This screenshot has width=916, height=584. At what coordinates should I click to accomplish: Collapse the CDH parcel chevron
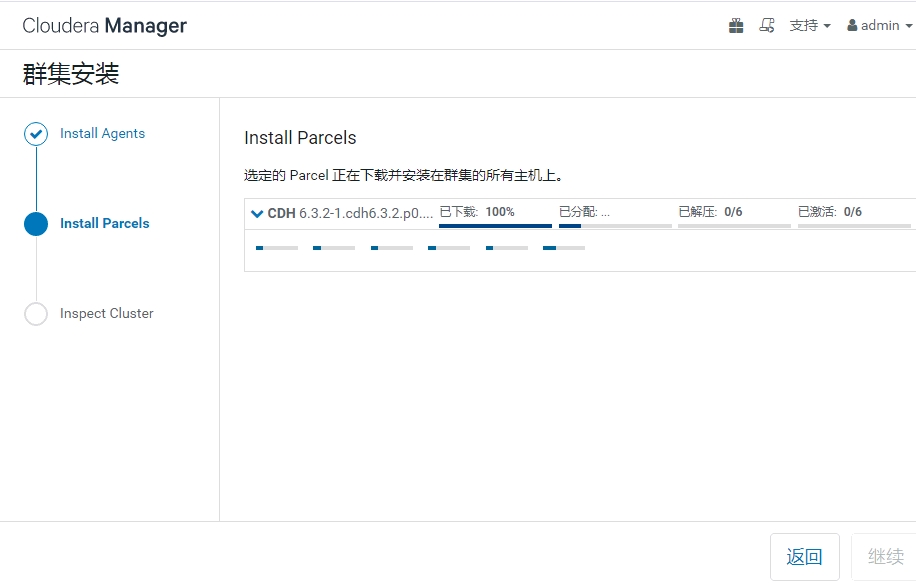[256, 214]
